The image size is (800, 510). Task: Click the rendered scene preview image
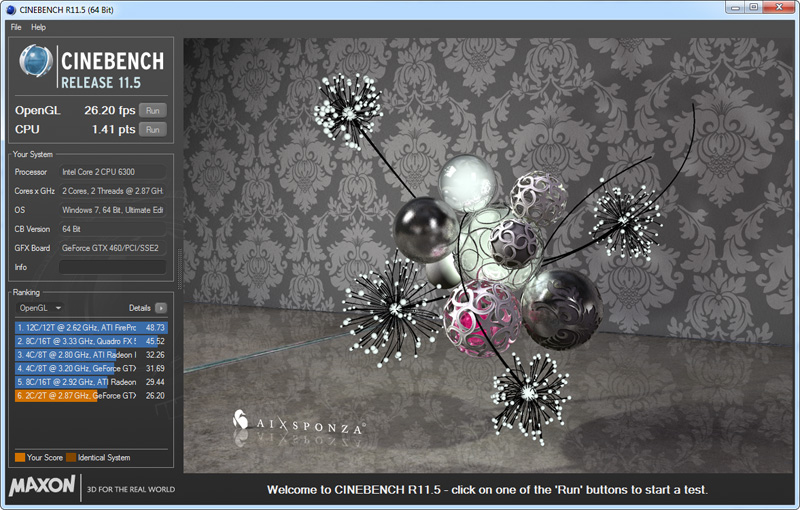pyautogui.click(x=487, y=255)
